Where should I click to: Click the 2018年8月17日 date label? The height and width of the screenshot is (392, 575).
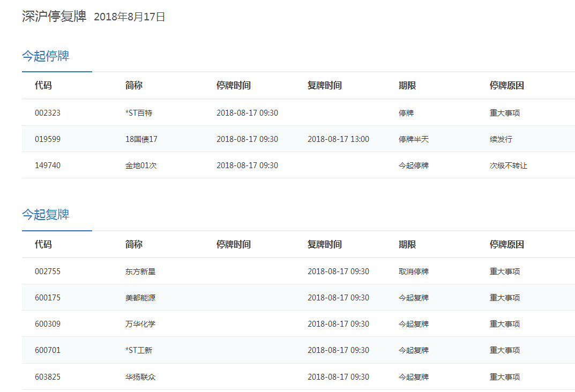130,17
